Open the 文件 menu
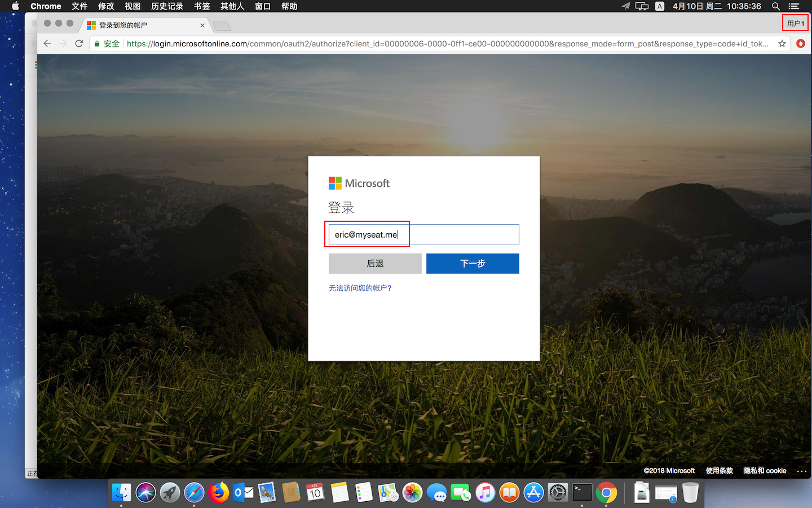 [x=80, y=6]
